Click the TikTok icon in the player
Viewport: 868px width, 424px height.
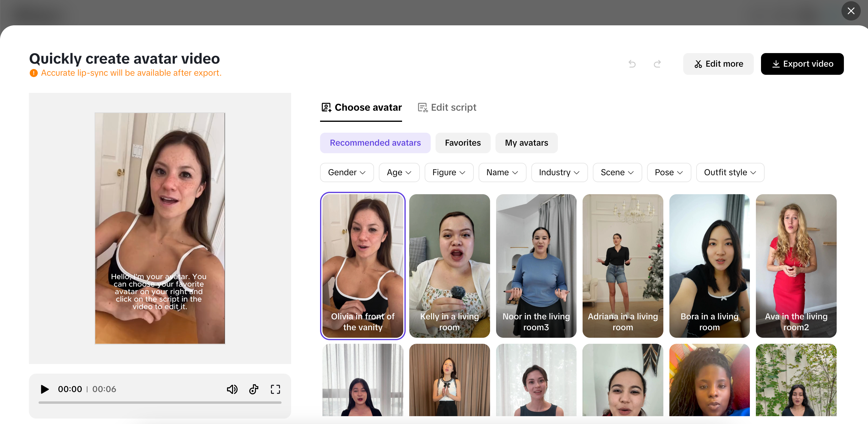254,389
